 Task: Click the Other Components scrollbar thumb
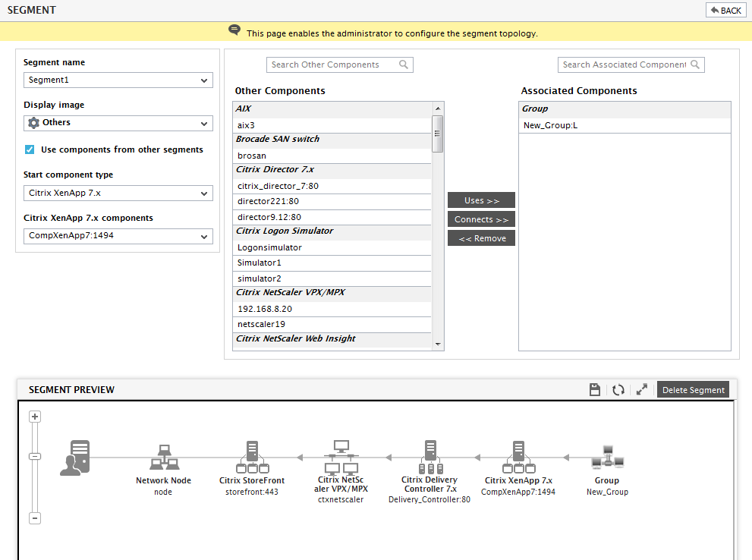click(437, 134)
